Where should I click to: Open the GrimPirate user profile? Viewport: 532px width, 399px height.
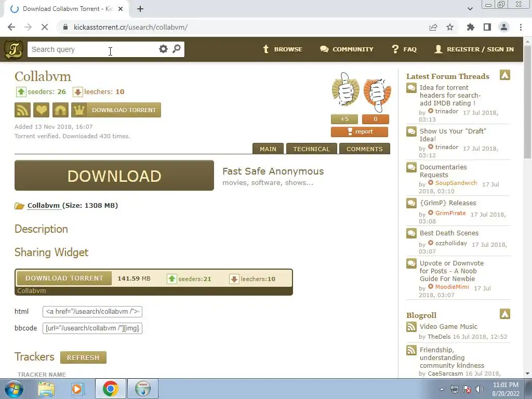450,213
